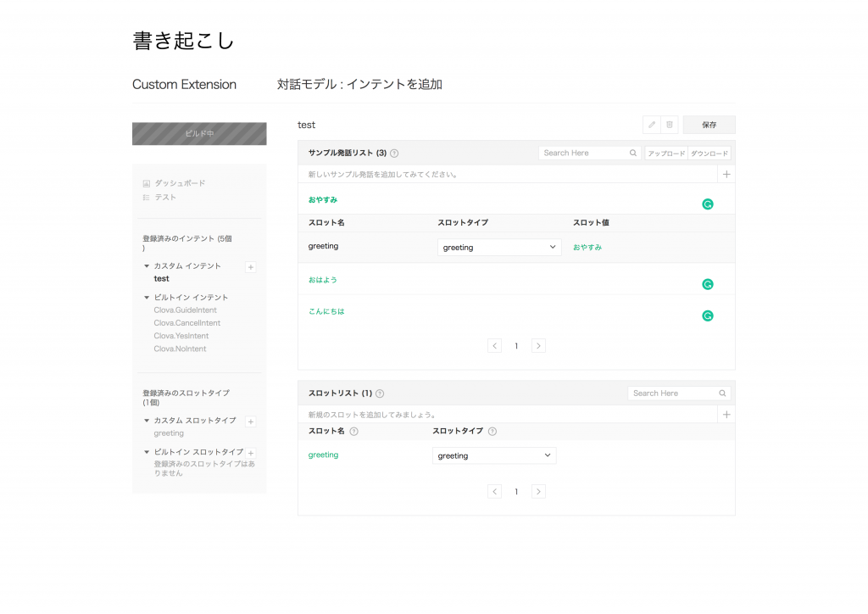
Task: Click the ダウンロード button
Action: (709, 153)
